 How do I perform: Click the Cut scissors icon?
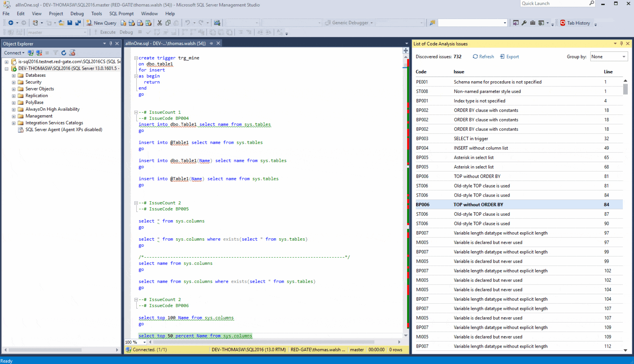click(160, 23)
